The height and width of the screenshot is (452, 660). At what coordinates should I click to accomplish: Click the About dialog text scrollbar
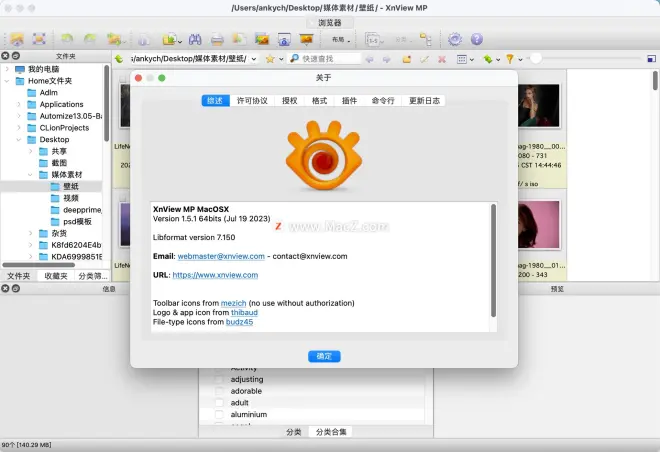coord(493,261)
